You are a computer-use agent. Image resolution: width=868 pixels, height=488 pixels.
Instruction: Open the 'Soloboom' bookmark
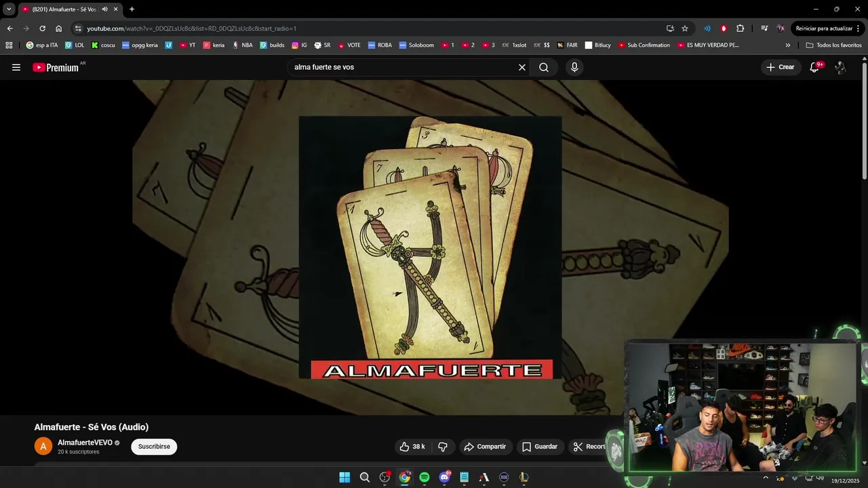pos(416,45)
